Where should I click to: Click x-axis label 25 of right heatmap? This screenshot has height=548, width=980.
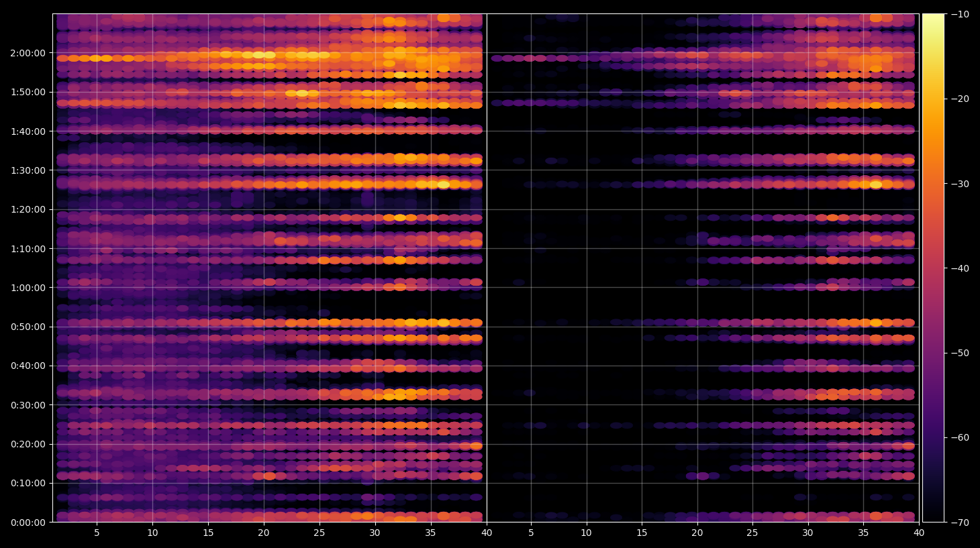(x=752, y=533)
